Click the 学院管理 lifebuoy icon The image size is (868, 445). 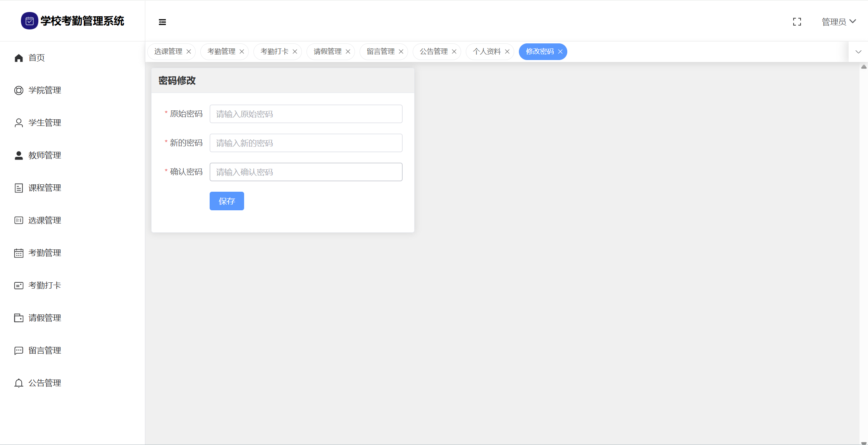click(19, 91)
